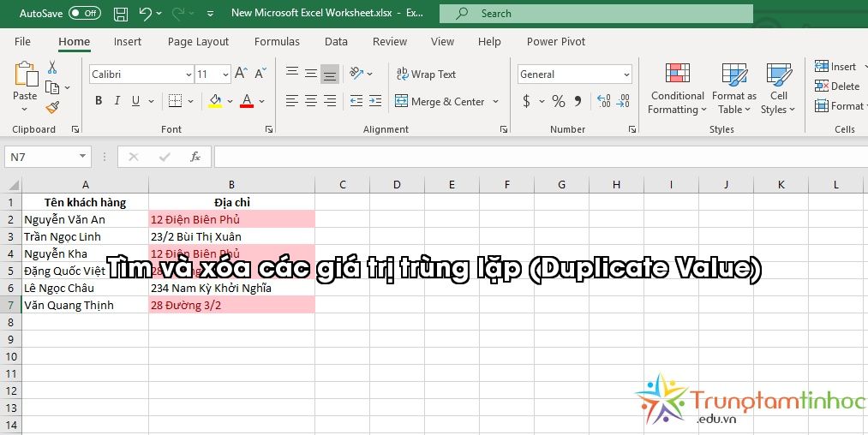Screen dimensions: 868x435
Task: Click Decrease Decimal icon
Action: tap(623, 101)
